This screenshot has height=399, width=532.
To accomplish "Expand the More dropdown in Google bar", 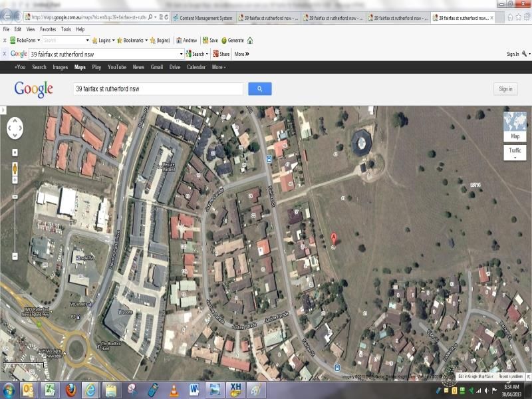I will click(219, 67).
